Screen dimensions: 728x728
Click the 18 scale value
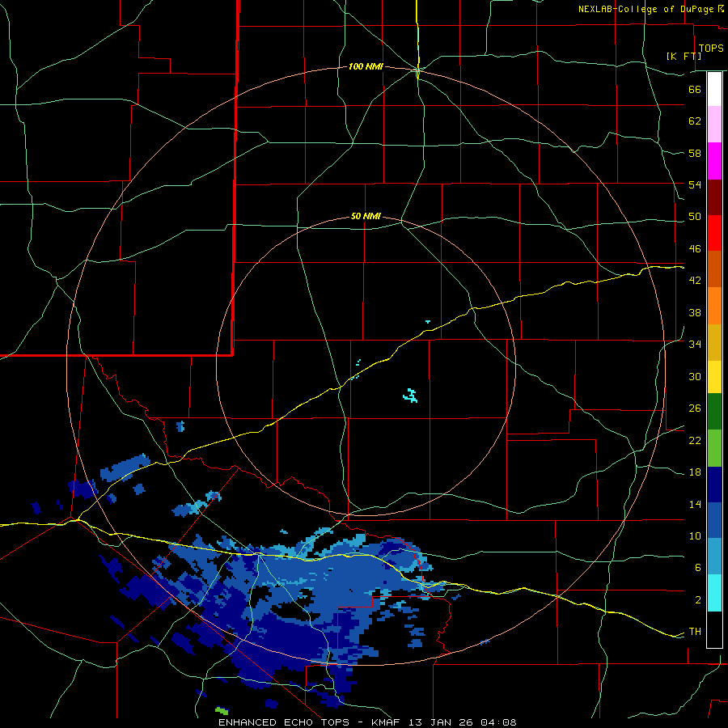click(695, 472)
